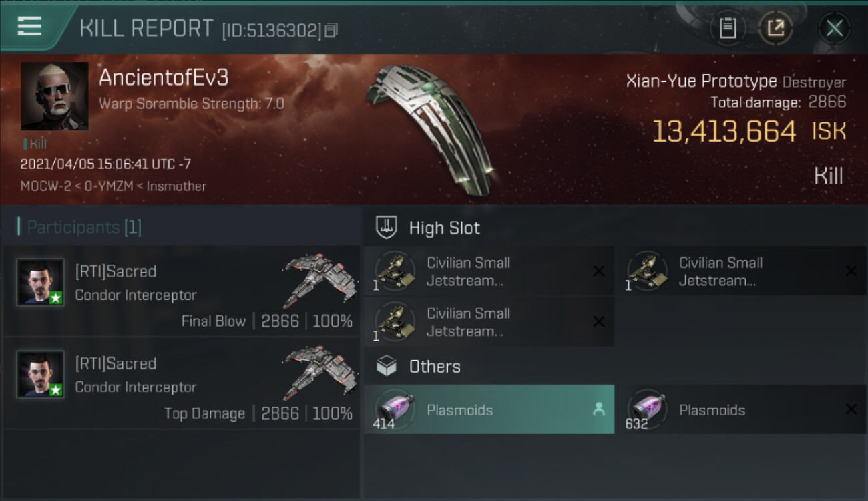
Task: Select Sacred Final Blow participant entry
Action: click(x=182, y=291)
